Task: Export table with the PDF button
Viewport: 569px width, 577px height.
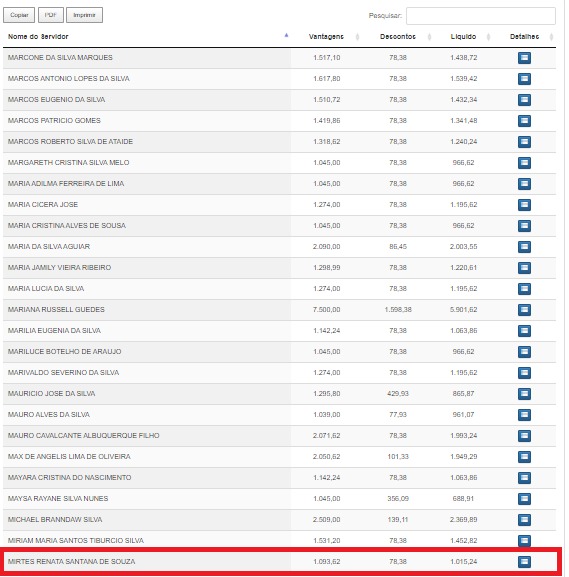Action: pos(51,15)
